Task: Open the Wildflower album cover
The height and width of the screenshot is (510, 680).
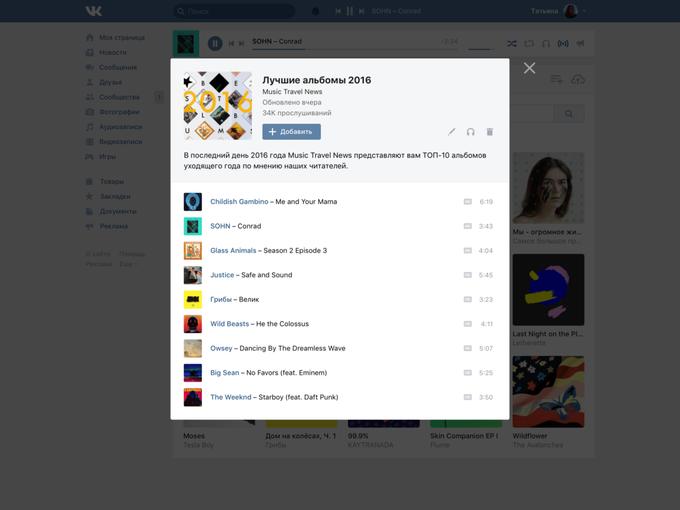Action: tap(548, 392)
